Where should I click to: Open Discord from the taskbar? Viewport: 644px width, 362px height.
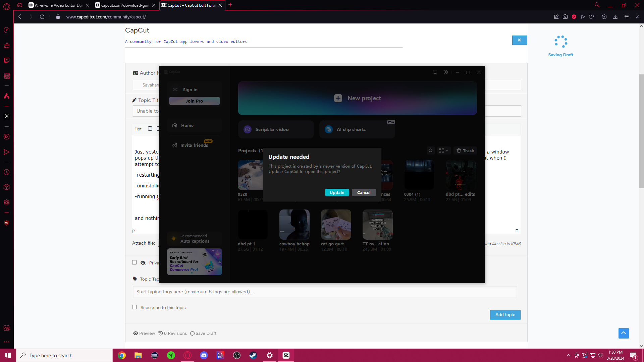pos(204,355)
